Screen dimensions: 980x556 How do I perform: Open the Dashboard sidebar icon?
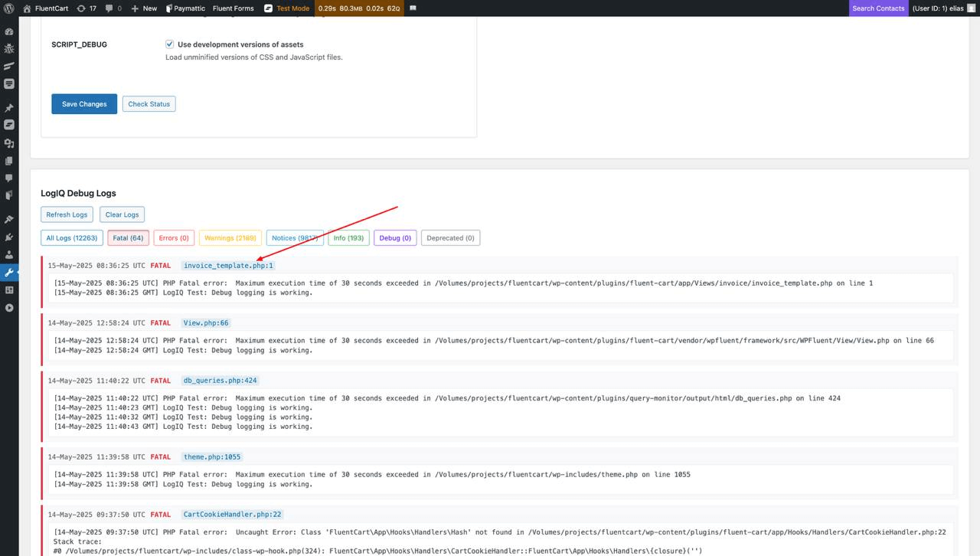point(9,32)
